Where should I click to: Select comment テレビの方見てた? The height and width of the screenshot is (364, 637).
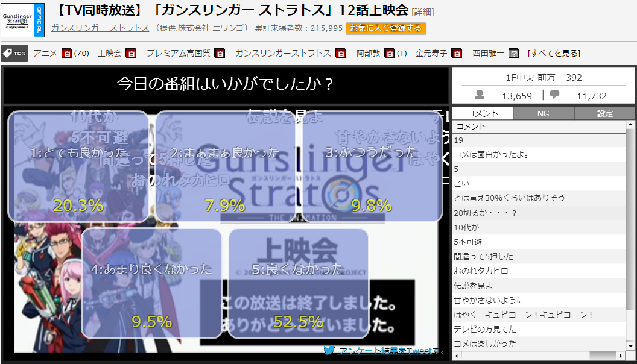(x=539, y=329)
